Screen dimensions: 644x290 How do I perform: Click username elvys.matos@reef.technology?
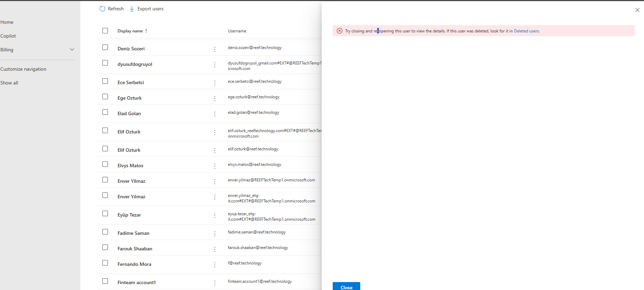tap(254, 164)
